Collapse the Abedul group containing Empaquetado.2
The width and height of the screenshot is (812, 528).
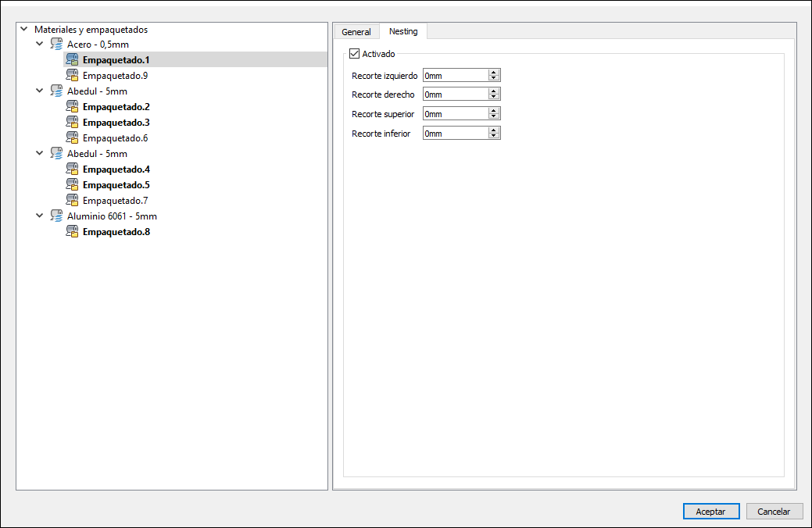39,91
